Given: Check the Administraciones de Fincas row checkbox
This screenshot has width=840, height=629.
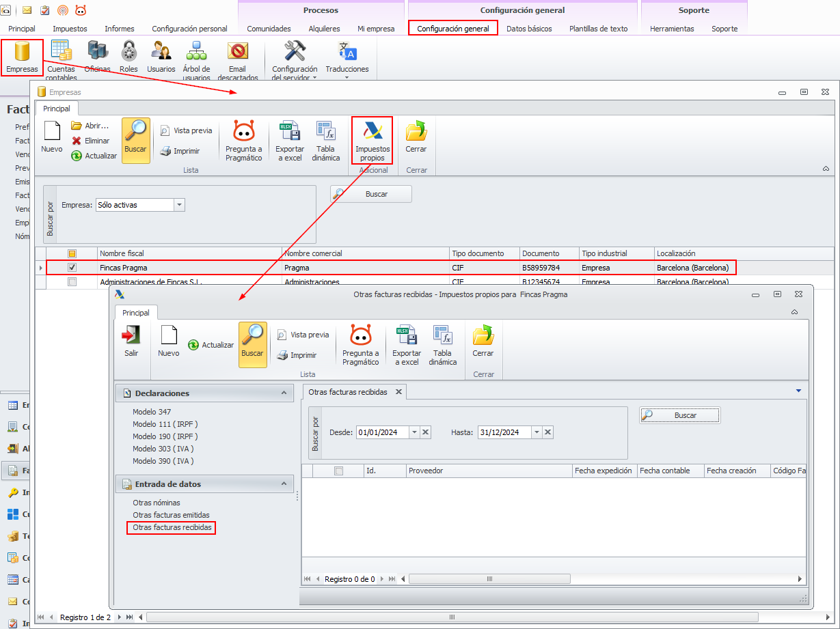Looking at the screenshot, I should (x=72, y=281).
